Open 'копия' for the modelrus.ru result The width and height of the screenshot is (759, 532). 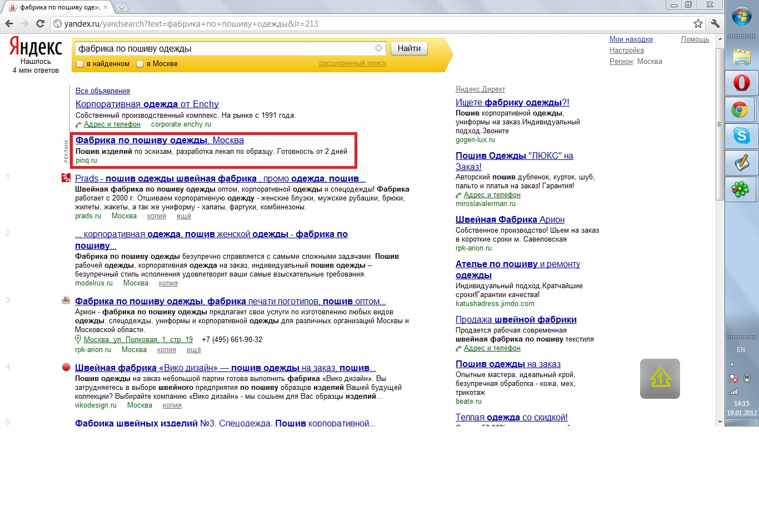(x=168, y=283)
